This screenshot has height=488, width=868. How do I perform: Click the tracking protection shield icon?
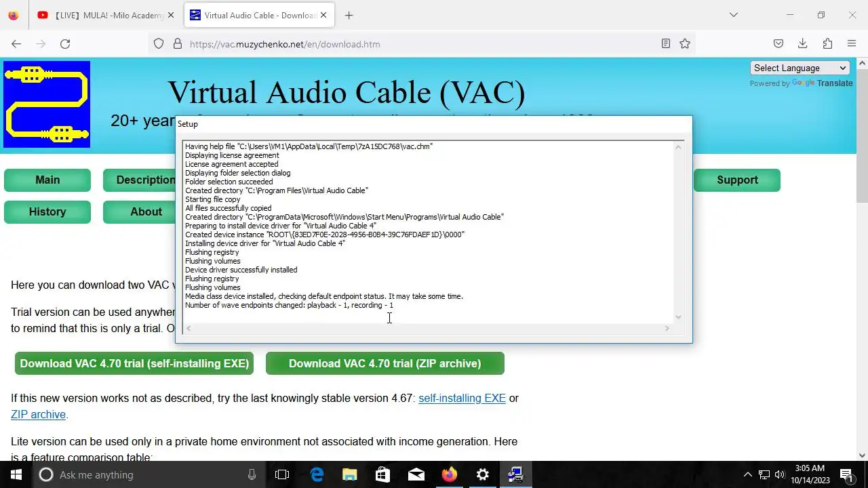coord(159,44)
